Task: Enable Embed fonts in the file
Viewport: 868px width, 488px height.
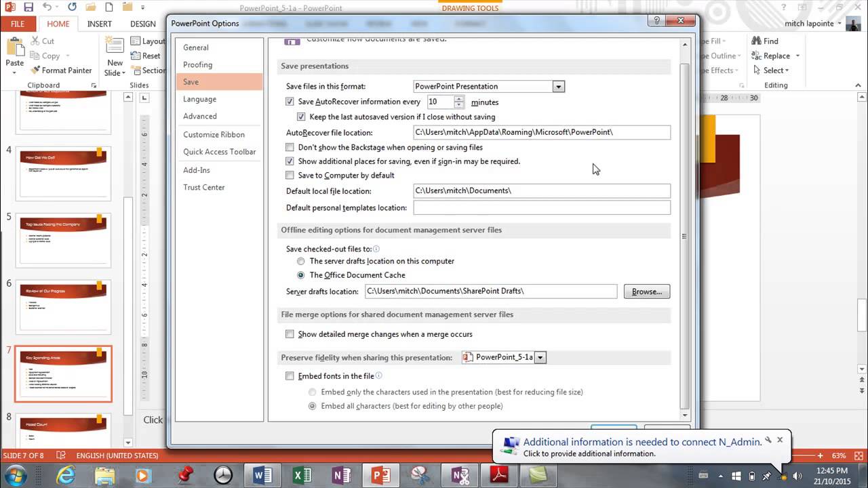Action: (290, 376)
